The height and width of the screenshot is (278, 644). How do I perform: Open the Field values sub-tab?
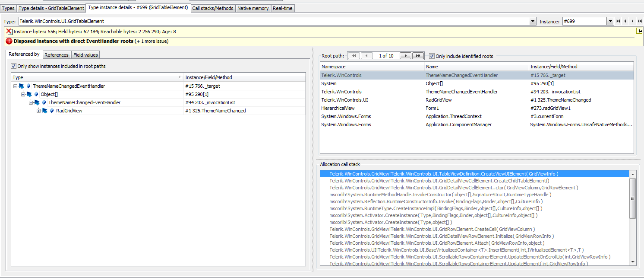coord(85,55)
